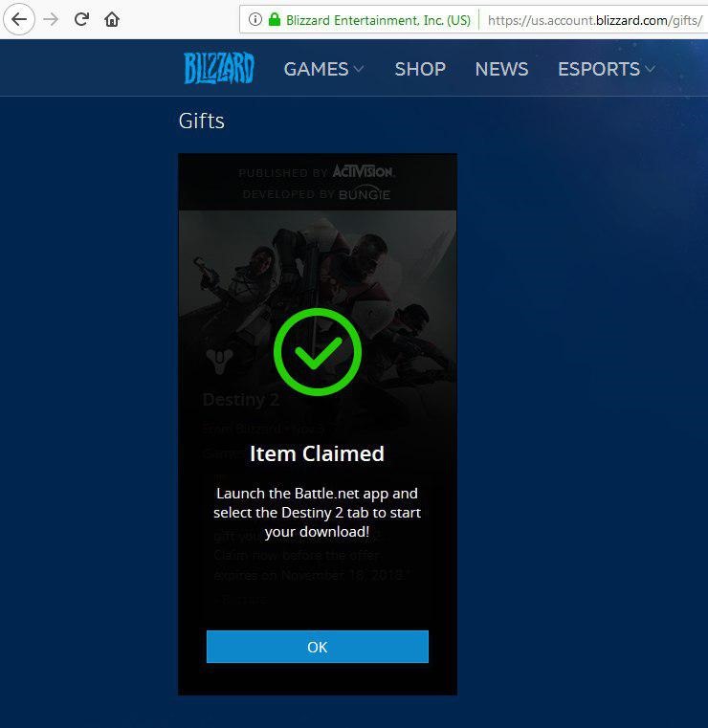Reload the Blizzard gifts page
Image resolution: width=708 pixels, height=728 pixels.
coord(82,19)
